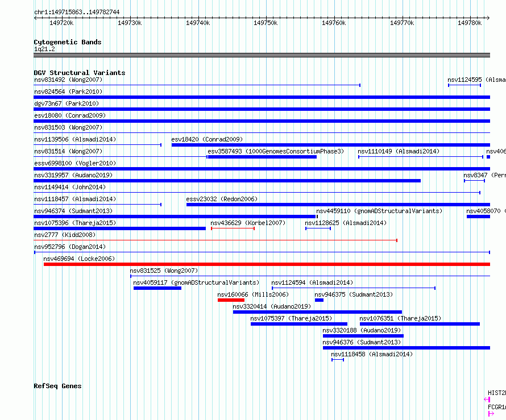506x420 pixels.
Task: Click the nsv1118458 bracket feature line
Action: coord(338,360)
